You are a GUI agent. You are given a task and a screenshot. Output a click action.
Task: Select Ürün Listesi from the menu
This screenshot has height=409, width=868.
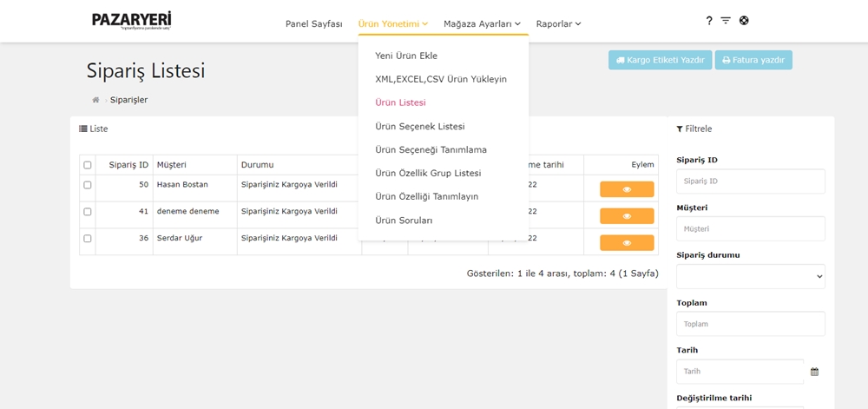(400, 102)
